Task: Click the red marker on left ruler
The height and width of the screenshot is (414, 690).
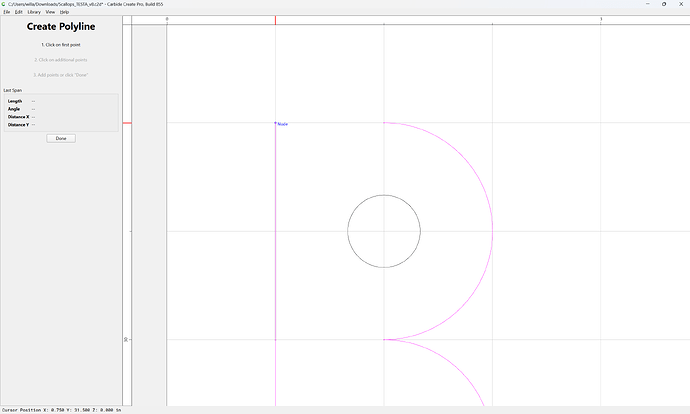Action: point(127,123)
